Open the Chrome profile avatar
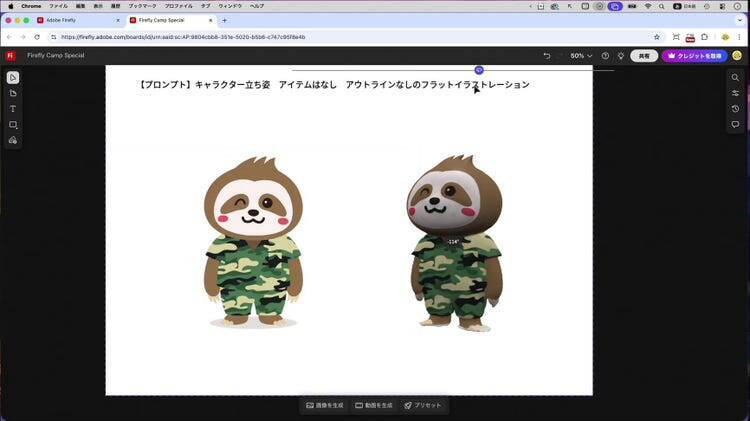Image resolution: width=750 pixels, height=421 pixels. [x=725, y=37]
